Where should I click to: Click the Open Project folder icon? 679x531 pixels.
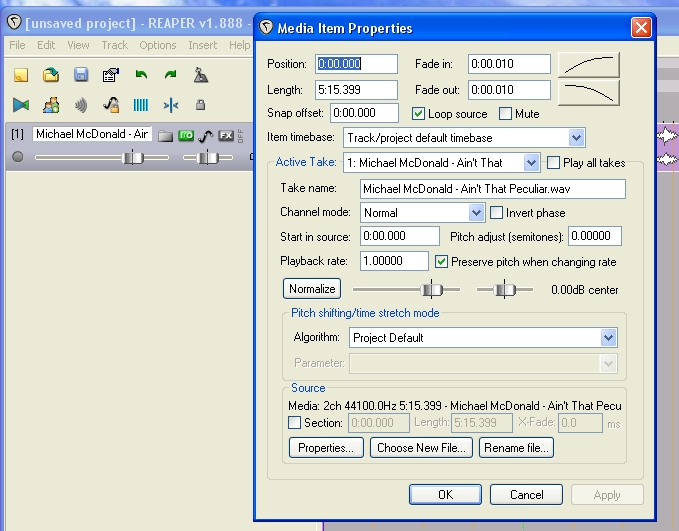[x=51, y=75]
